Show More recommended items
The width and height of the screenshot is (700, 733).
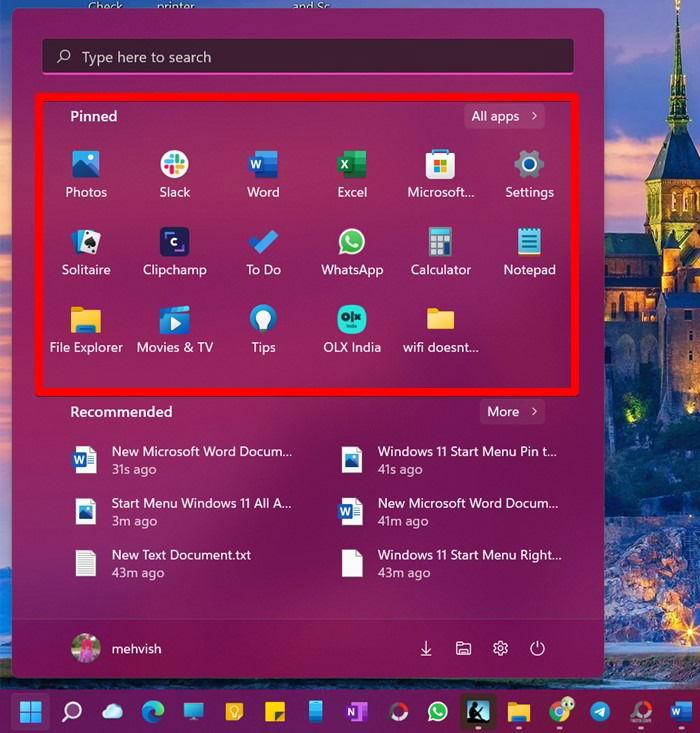[x=512, y=411]
